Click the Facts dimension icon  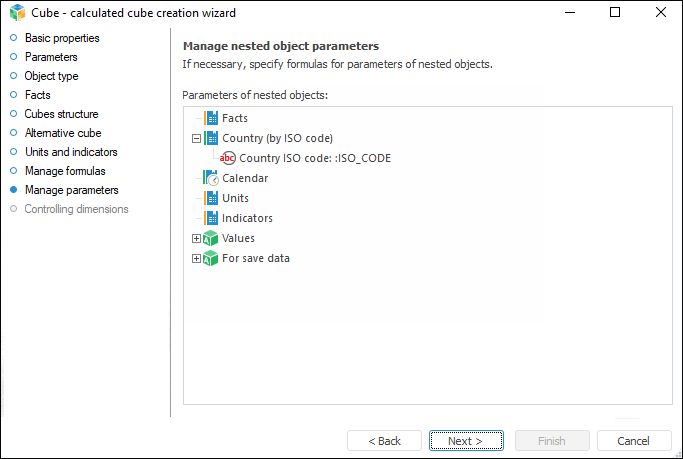pyautogui.click(x=211, y=118)
